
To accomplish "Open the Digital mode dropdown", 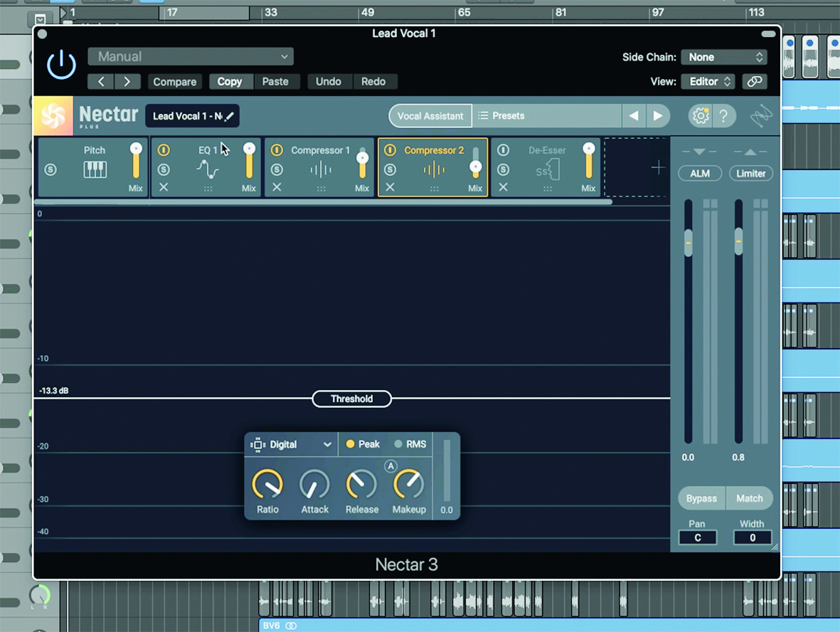I will click(291, 444).
